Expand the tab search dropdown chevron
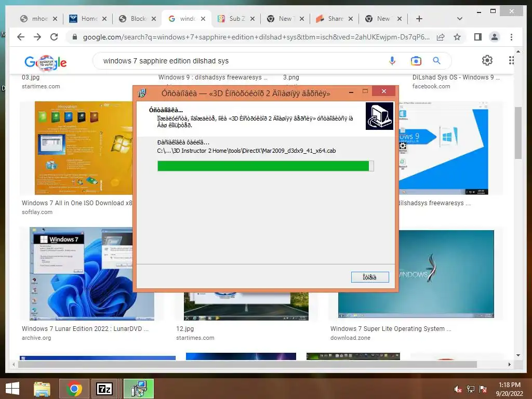The height and width of the screenshot is (399, 532). (x=460, y=19)
